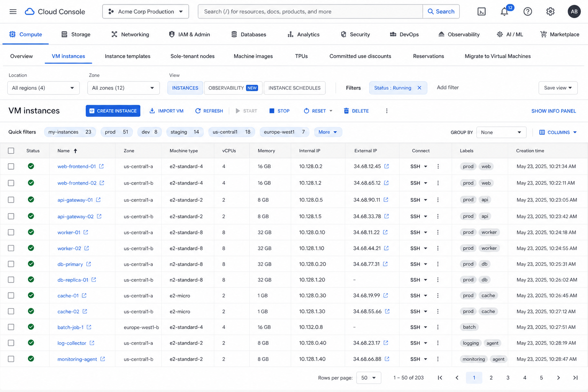Select the web-frontend-01 row checkbox
This screenshot has height=392, width=588.
point(11,167)
